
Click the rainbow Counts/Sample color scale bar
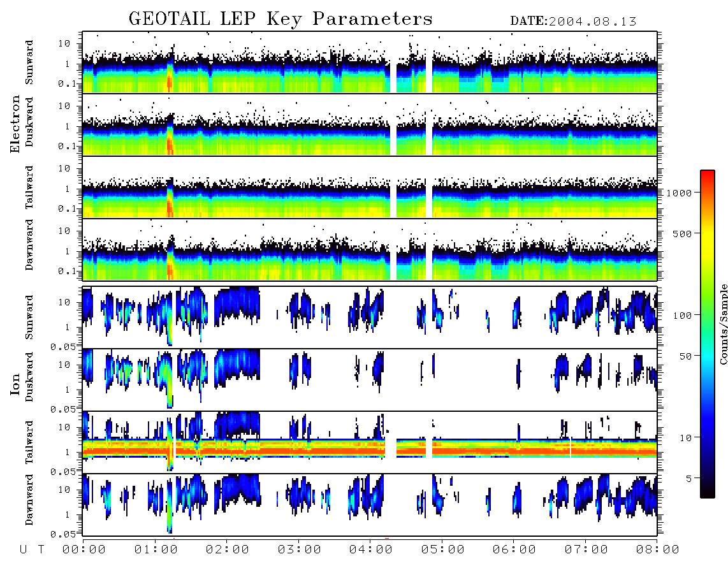pos(707,334)
